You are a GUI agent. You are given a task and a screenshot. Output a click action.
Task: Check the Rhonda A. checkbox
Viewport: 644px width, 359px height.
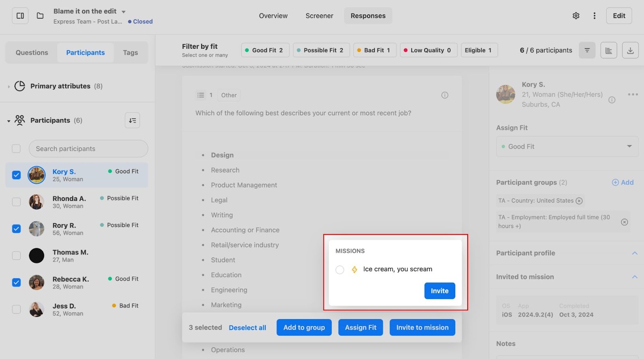(x=17, y=202)
